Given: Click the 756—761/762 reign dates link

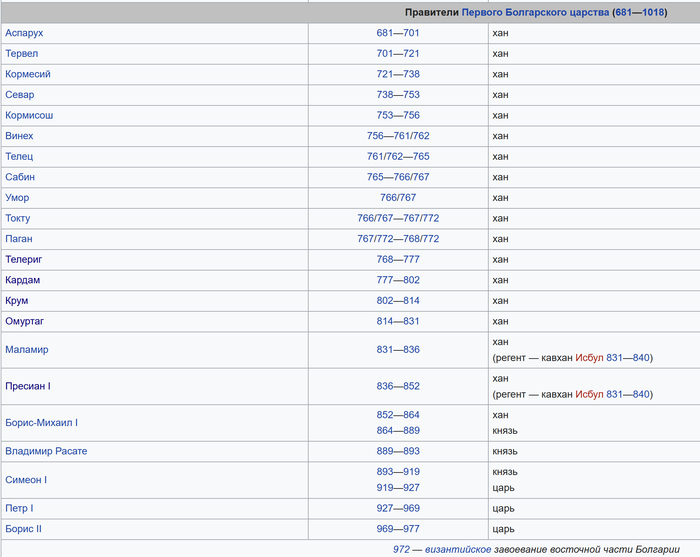Looking at the screenshot, I should click(x=398, y=136).
